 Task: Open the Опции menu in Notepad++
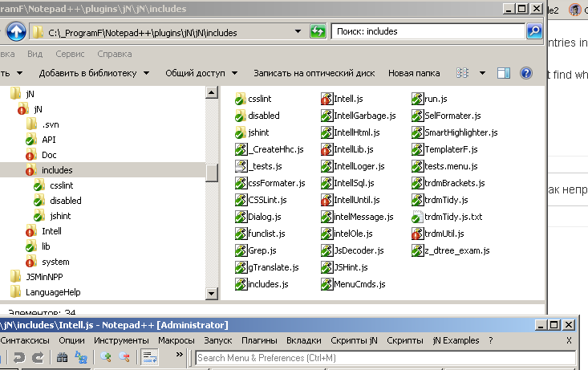(71, 340)
